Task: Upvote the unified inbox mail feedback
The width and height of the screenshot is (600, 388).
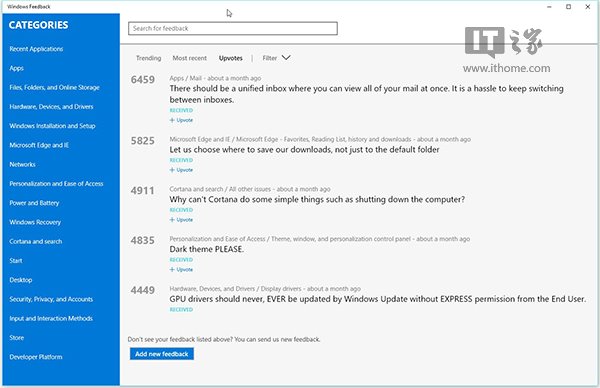Action: (x=181, y=120)
